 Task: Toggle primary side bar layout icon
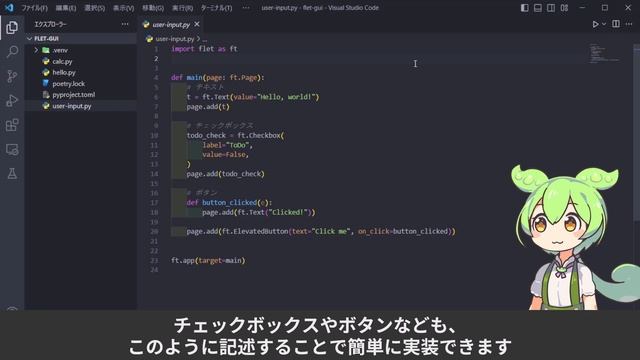pos(525,8)
